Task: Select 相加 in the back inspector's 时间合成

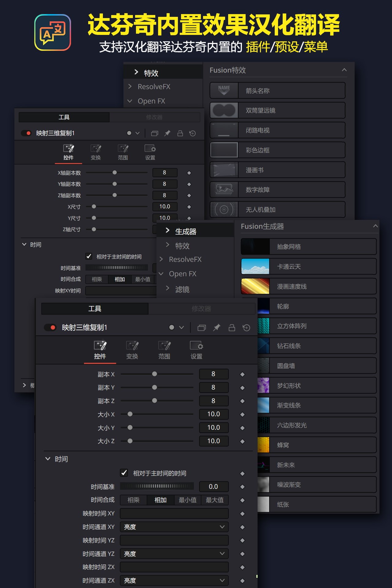Action: point(120,279)
